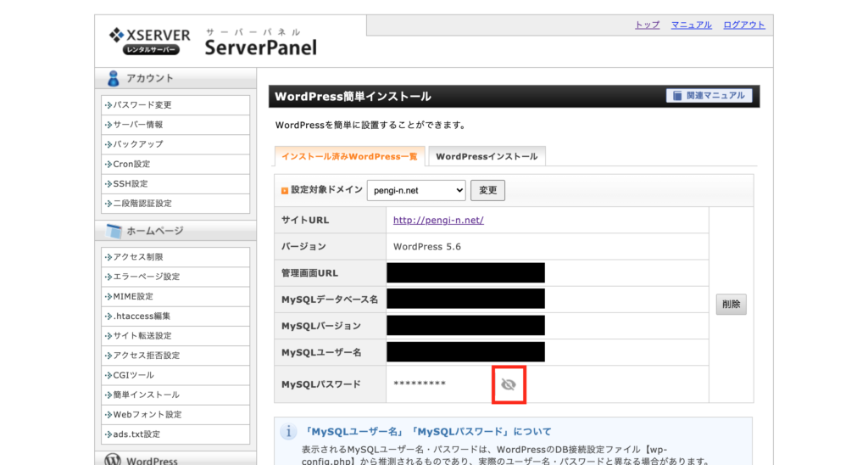
Task: Select バックアップ in the sidebar
Action: click(175, 144)
